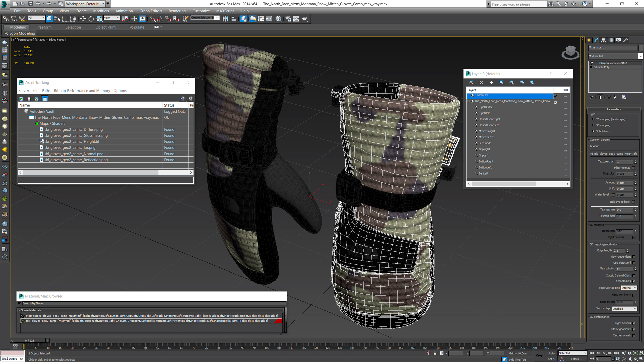Switch to the Freeform ribbon tab
Image resolution: width=644 pixels, height=362 pixels.
pos(44,27)
